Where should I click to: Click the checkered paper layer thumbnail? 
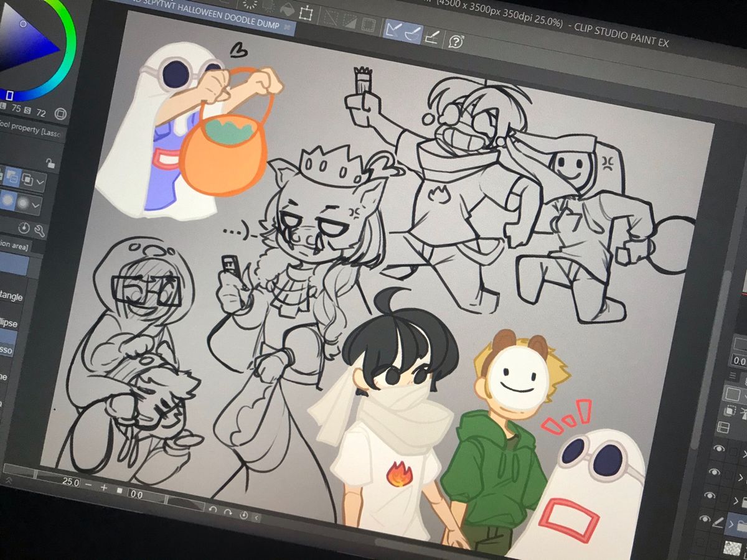[732, 548]
